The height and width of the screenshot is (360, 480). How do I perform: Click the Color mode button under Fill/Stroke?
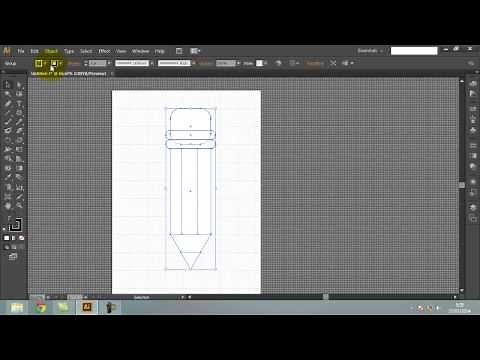[7, 238]
